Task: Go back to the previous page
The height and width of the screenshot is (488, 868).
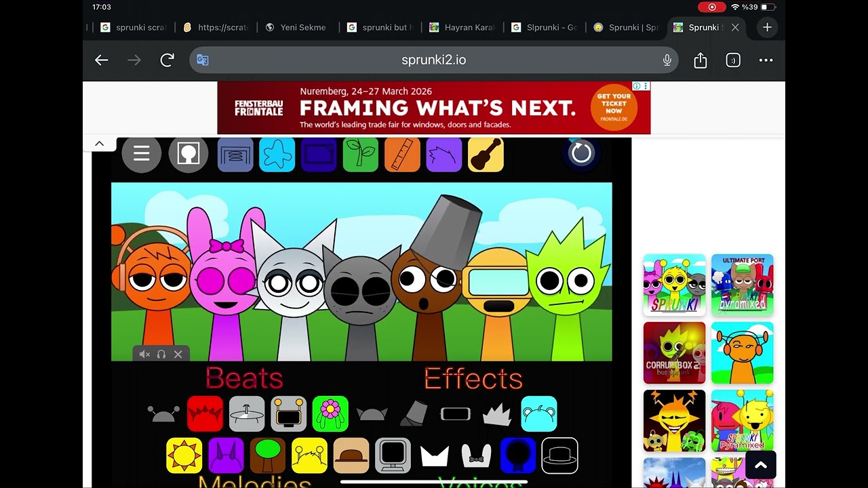Action: 102,60
